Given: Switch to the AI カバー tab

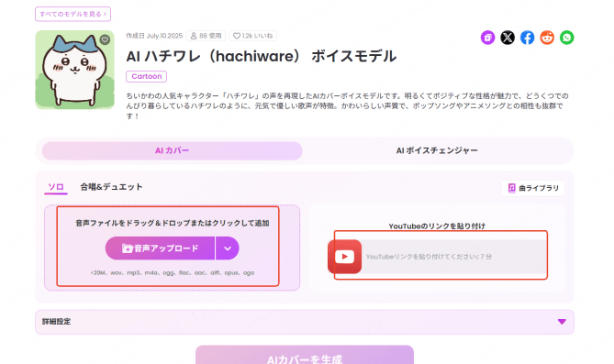Looking at the screenshot, I should [x=172, y=150].
